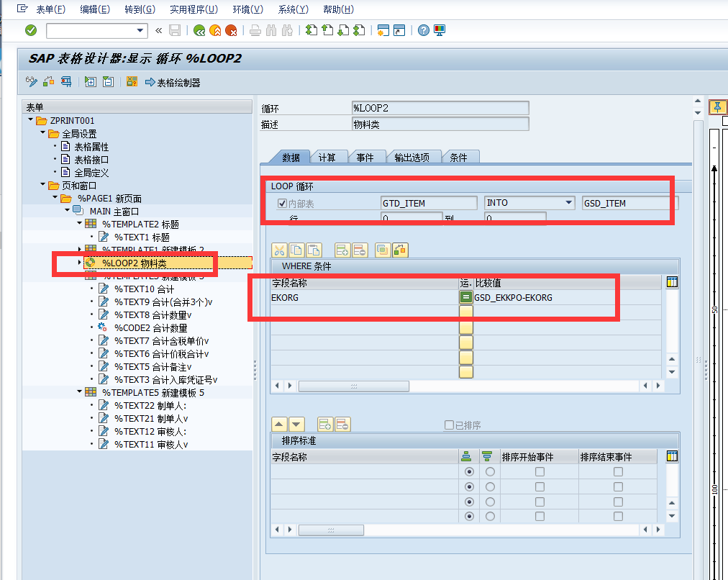The width and height of the screenshot is (728, 580).
Task: Click the yellow pin icon at top right
Action: point(717,107)
